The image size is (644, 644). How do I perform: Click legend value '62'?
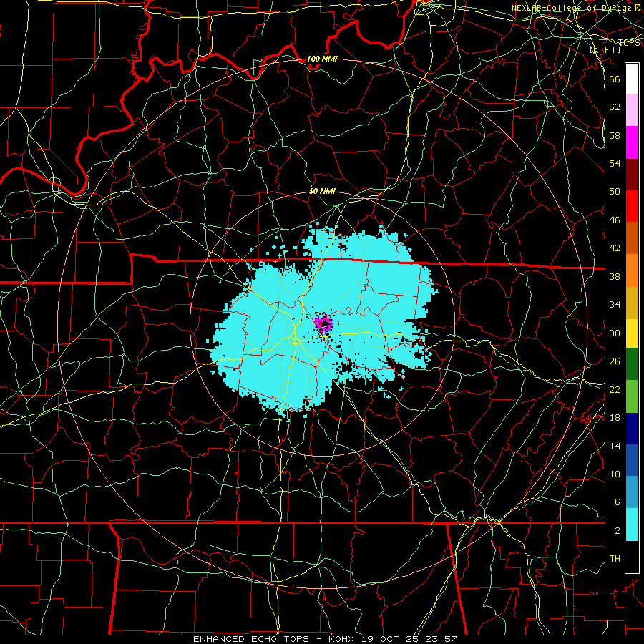(615, 107)
